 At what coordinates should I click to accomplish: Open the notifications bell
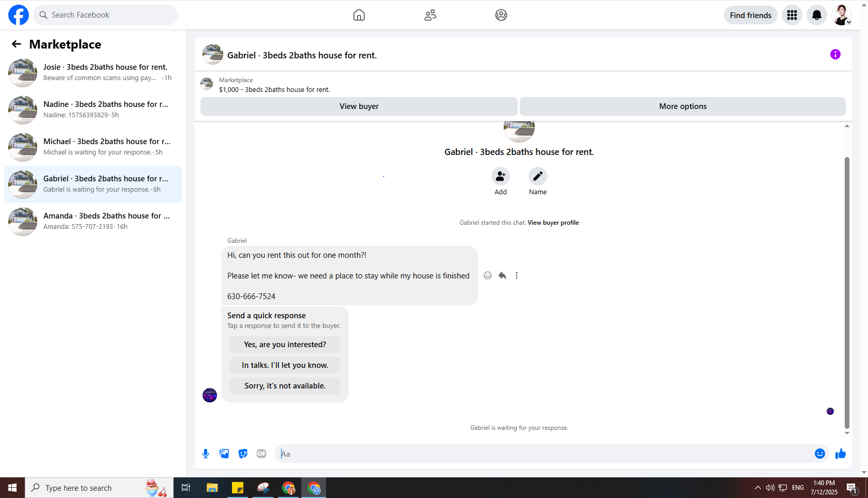point(817,15)
